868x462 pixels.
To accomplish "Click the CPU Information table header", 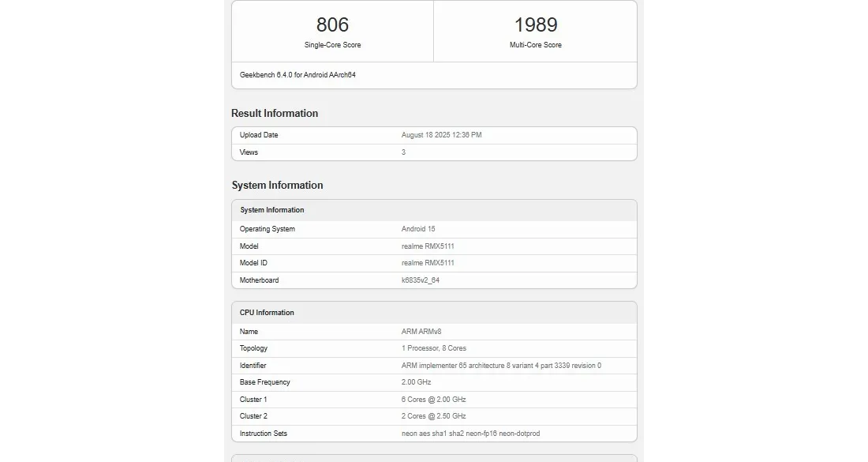I will [434, 313].
